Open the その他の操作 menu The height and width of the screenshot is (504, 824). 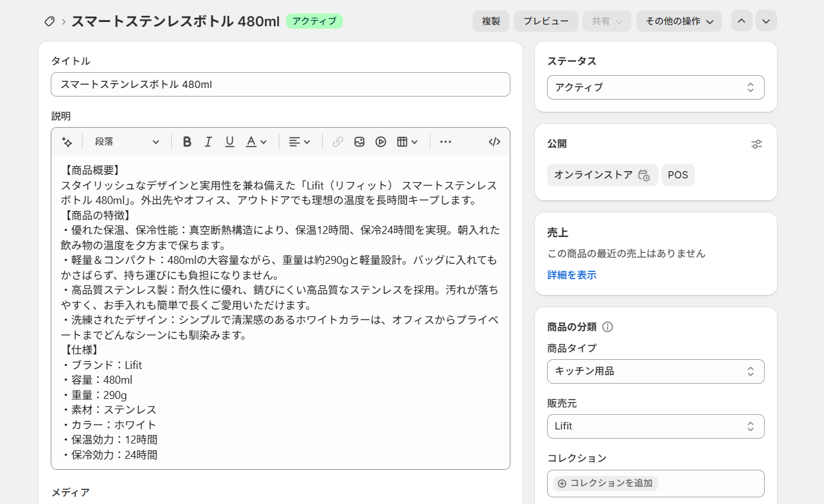click(679, 21)
